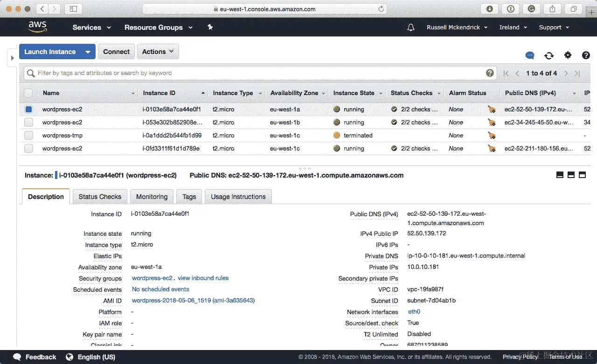
Task: Open the AWS home logo
Action: pyautogui.click(x=37, y=27)
